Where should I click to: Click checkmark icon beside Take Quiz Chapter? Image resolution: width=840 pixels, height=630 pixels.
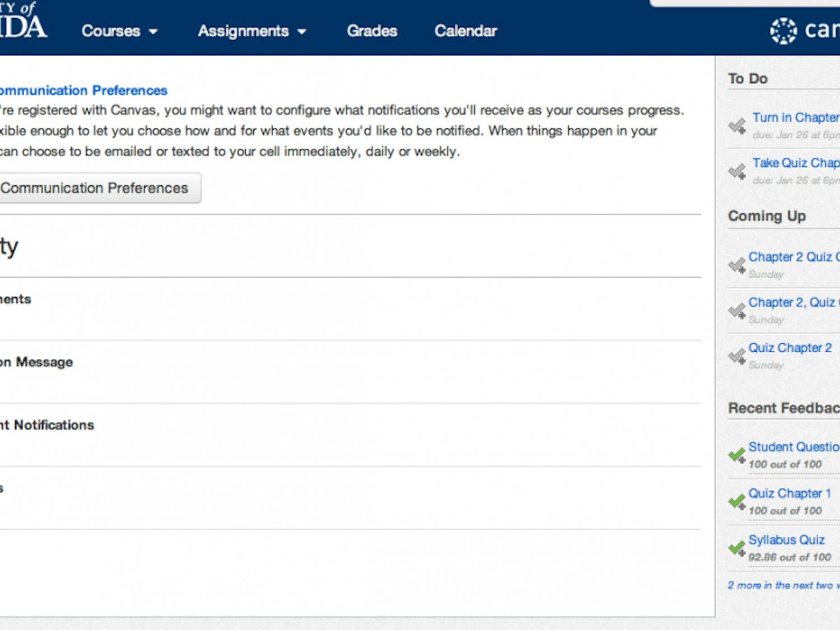(737, 171)
